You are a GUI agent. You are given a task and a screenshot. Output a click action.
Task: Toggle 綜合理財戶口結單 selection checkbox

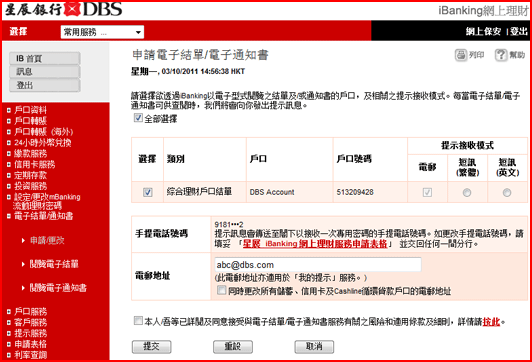(148, 192)
